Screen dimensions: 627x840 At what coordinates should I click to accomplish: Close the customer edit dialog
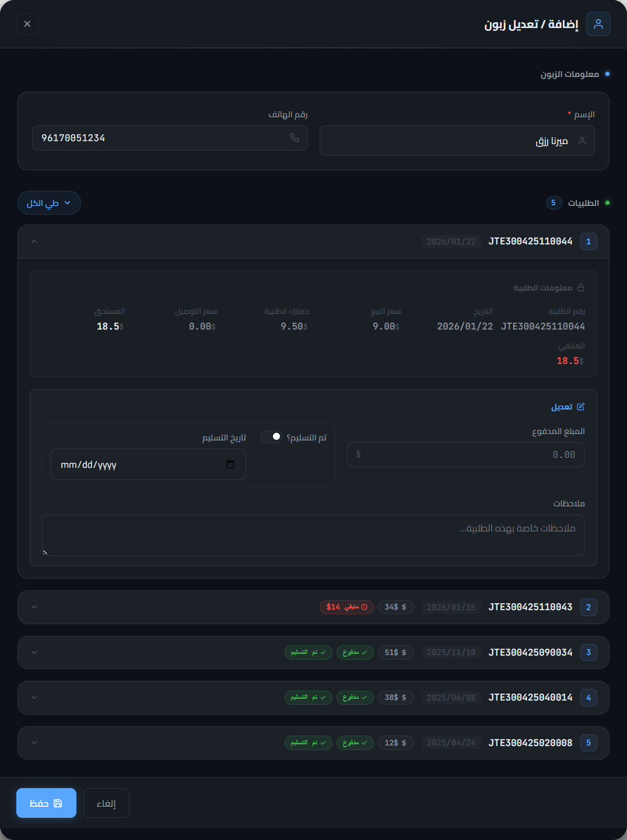click(x=27, y=24)
